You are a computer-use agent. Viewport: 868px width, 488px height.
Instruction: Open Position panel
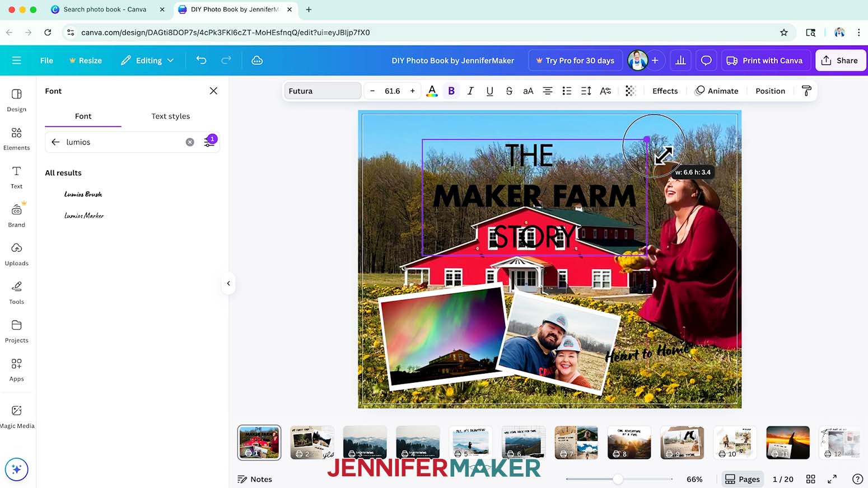(x=770, y=91)
